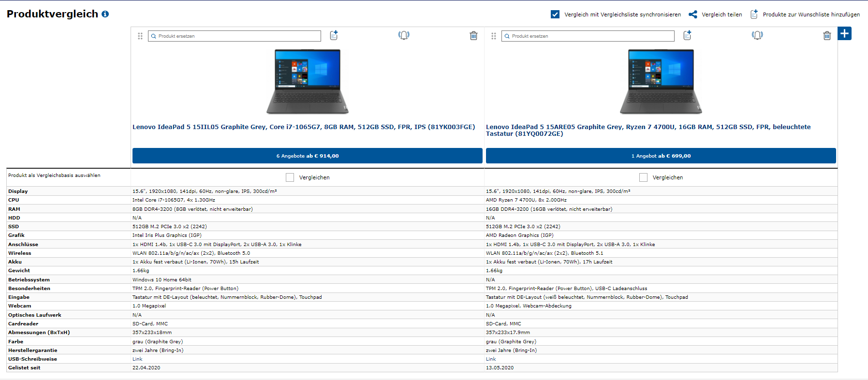Add IdeaPad 15IIL05 to wishlist via note icon
The height and width of the screenshot is (380, 868).
[x=334, y=35]
